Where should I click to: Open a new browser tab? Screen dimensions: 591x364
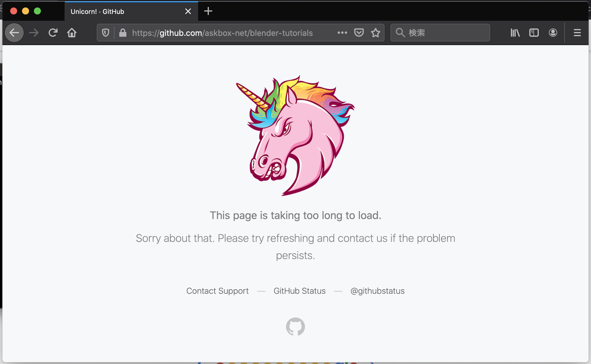point(208,11)
